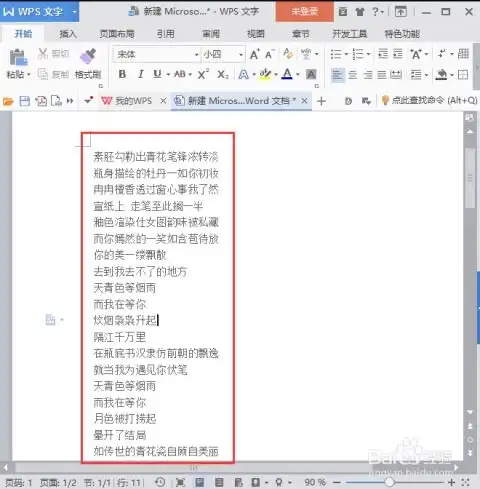The height and width of the screenshot is (489, 480).
Task: Open the WPS 文字 application menu button
Action: [39, 11]
